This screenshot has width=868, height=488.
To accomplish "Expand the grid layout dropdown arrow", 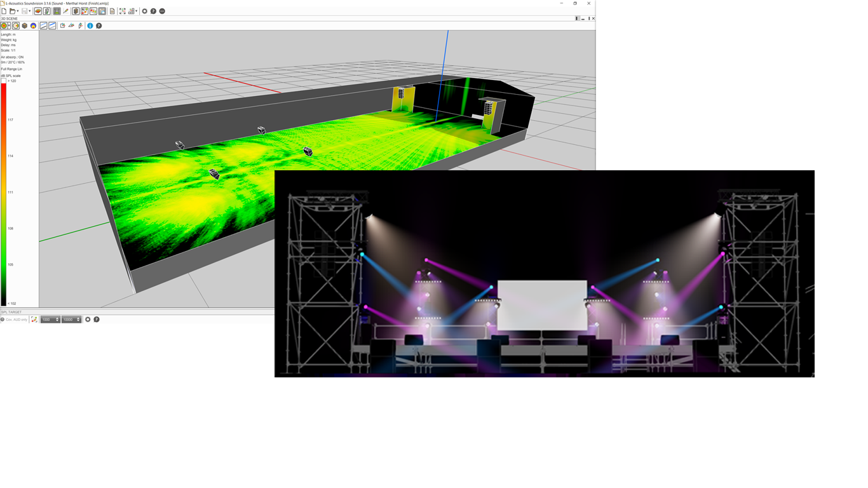I will (x=137, y=11).
